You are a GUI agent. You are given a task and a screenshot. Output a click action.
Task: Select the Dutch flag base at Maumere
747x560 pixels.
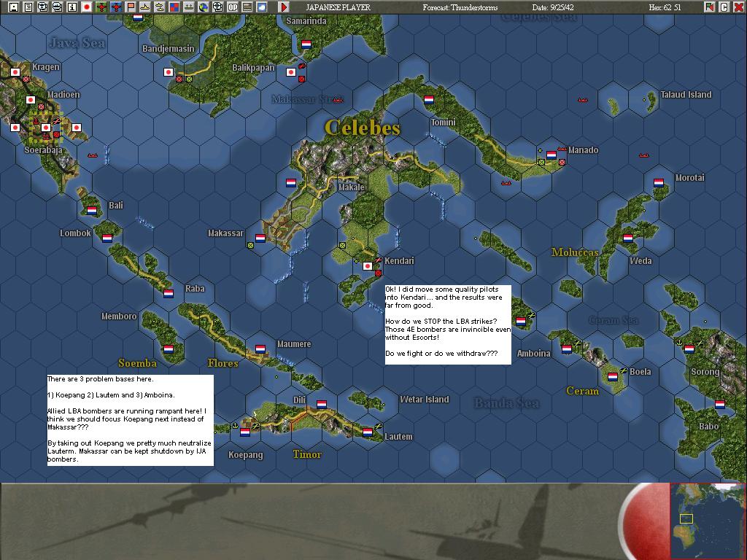click(x=260, y=349)
